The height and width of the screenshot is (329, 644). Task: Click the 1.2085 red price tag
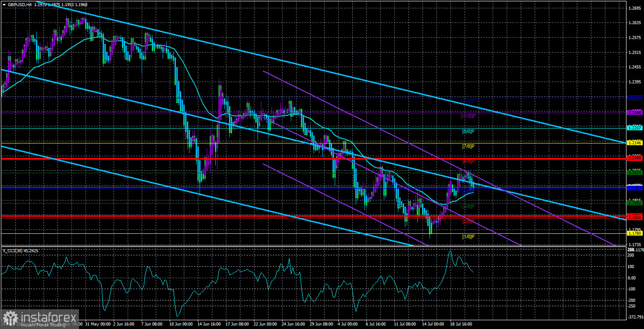635,157
